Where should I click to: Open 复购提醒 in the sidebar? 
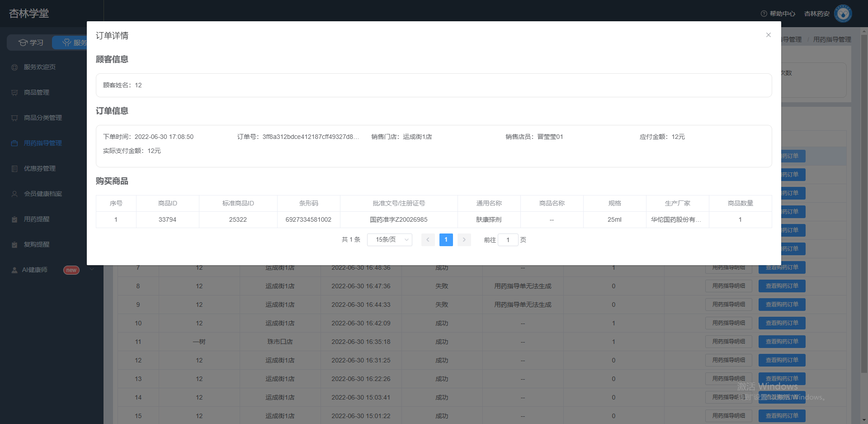37,244
